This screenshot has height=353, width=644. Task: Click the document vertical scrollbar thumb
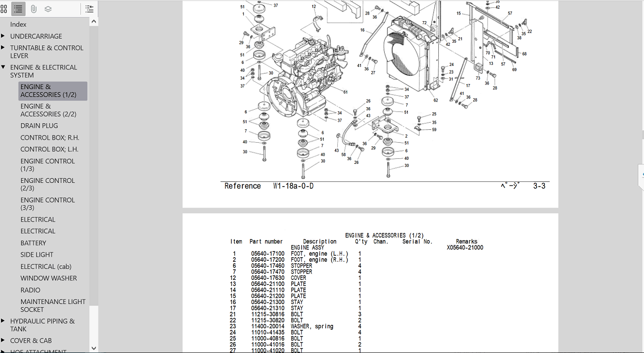point(642,135)
